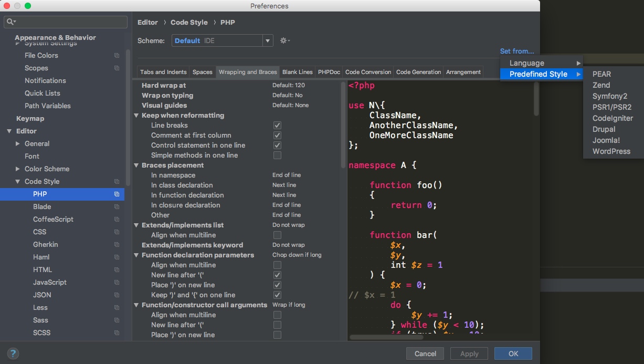Open the Arrangement tab
This screenshot has width=644, height=364.
[463, 72]
